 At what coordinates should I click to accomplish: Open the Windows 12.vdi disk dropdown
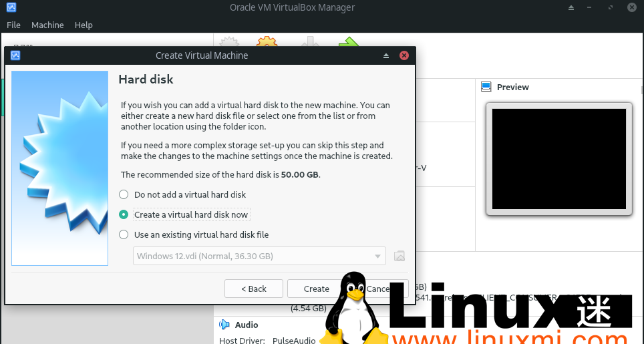259,256
